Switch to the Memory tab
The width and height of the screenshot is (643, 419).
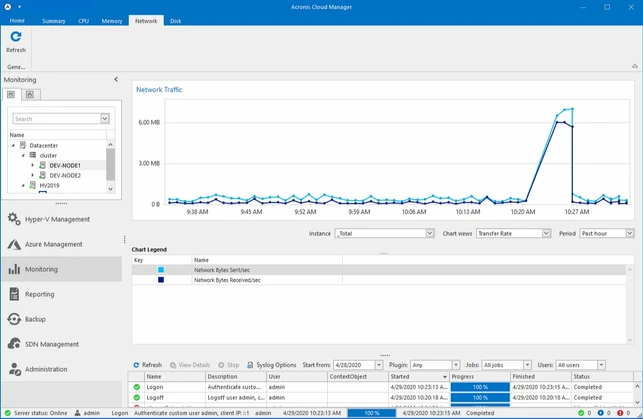coord(112,21)
